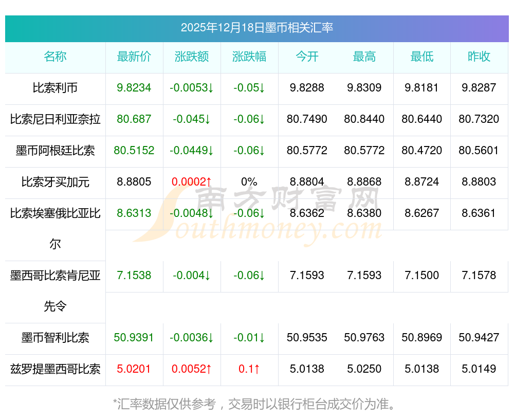The height and width of the screenshot is (420, 514).
Task: Open the 墨币智利比索 row name
Action: click(55, 338)
